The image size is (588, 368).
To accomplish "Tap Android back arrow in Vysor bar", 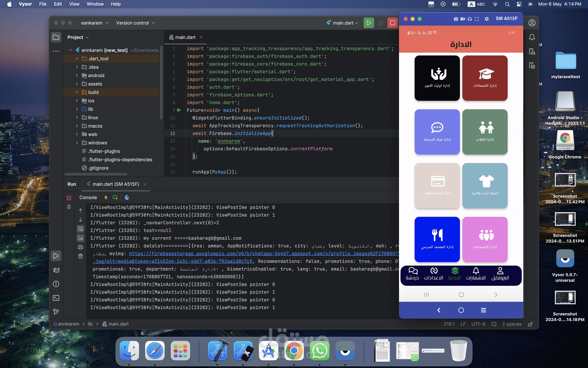I will [x=439, y=310].
